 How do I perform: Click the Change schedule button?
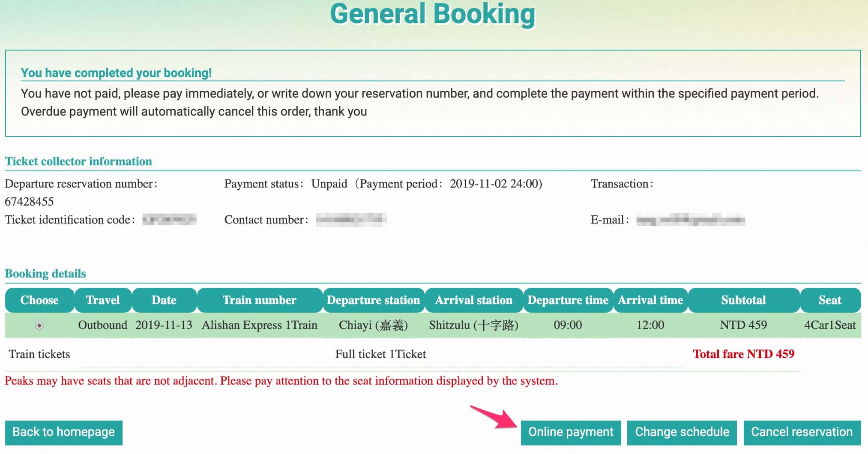[x=682, y=432]
